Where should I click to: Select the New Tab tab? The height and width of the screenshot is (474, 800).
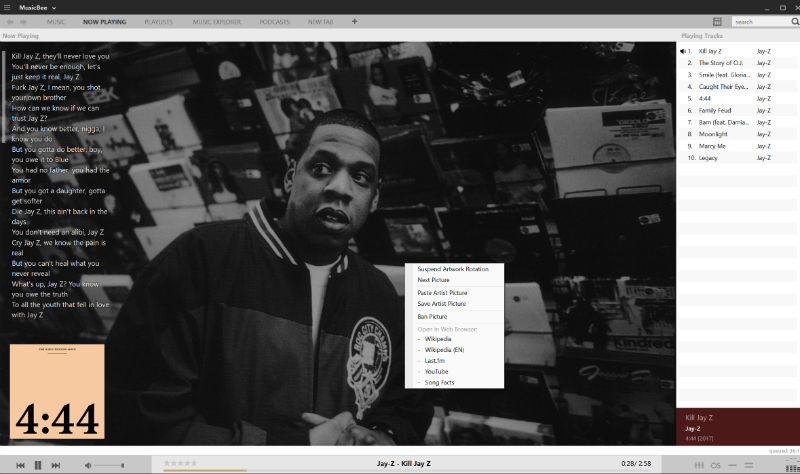click(320, 22)
